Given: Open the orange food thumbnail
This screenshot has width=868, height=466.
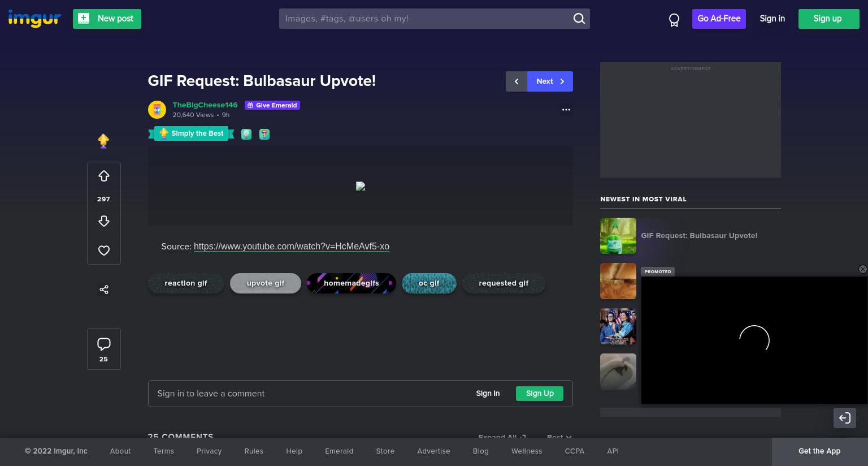Looking at the screenshot, I should point(618,281).
